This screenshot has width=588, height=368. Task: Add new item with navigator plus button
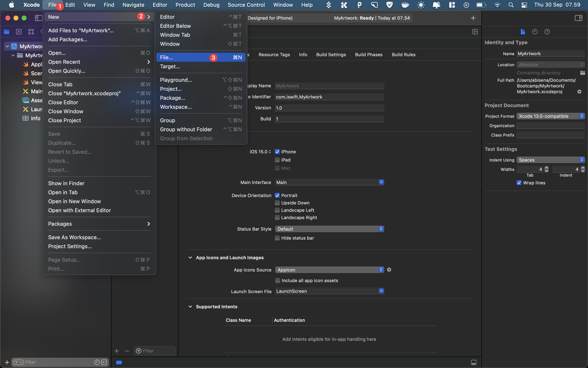click(x=7, y=362)
